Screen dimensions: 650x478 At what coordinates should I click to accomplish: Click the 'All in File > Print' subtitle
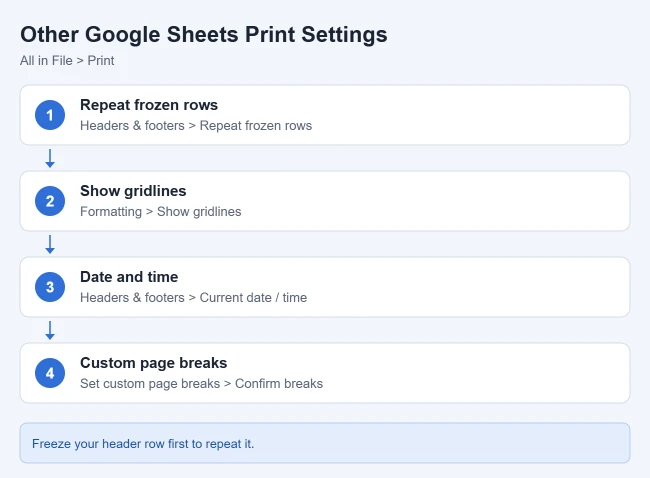click(x=67, y=61)
